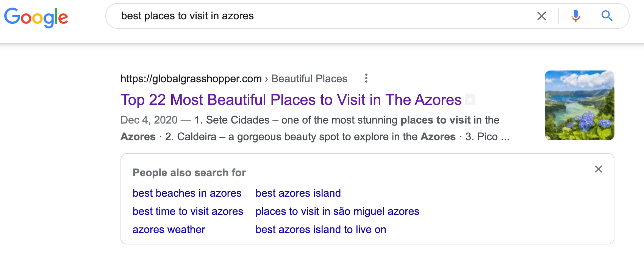
Task: Click best azores island to live on
Action: [x=320, y=229]
